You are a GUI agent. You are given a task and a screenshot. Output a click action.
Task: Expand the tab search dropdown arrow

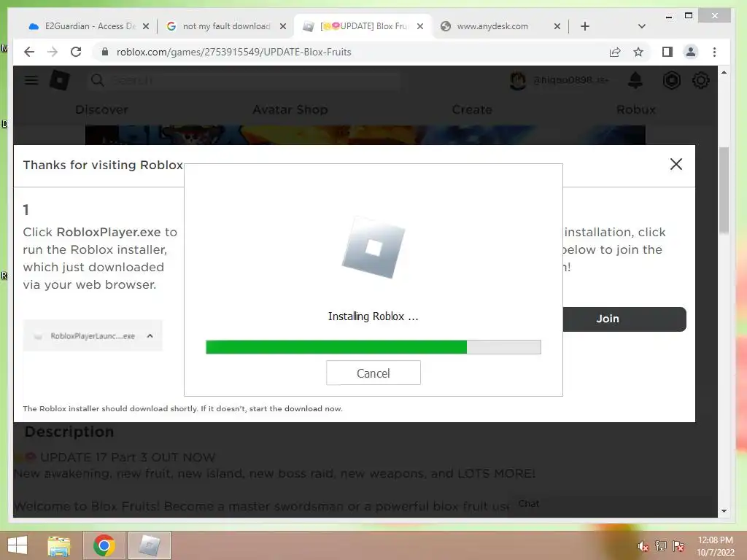[x=642, y=26]
